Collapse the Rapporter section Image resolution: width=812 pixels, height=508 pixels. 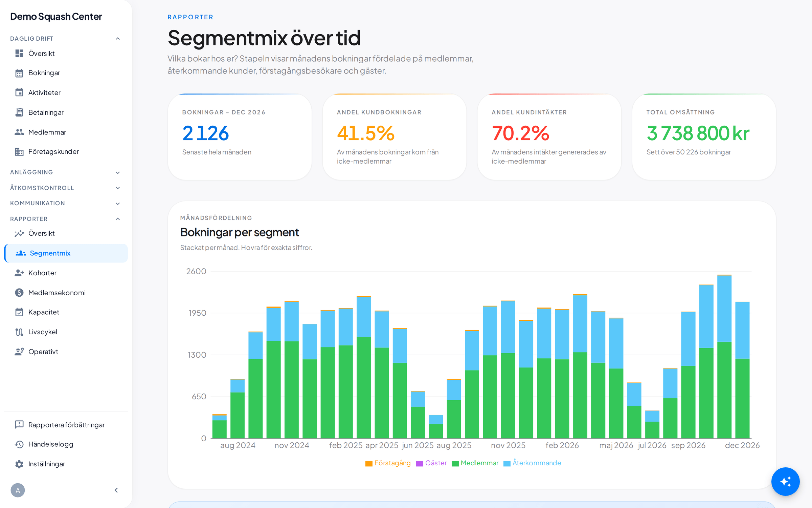[x=118, y=219]
